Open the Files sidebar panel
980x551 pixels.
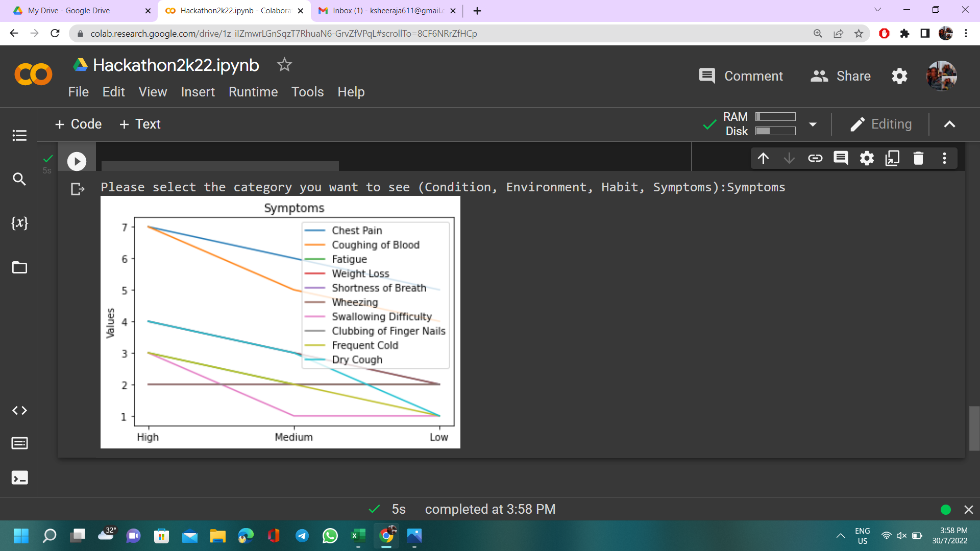[x=19, y=267]
